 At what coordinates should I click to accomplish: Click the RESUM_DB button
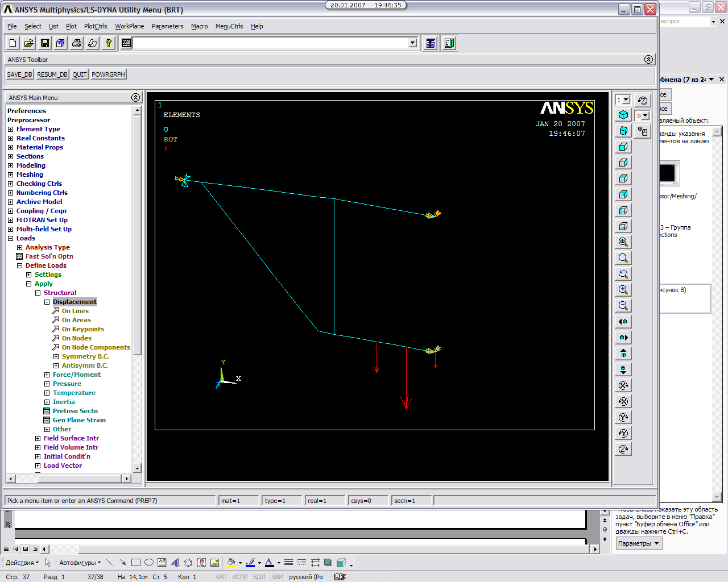pos(52,74)
